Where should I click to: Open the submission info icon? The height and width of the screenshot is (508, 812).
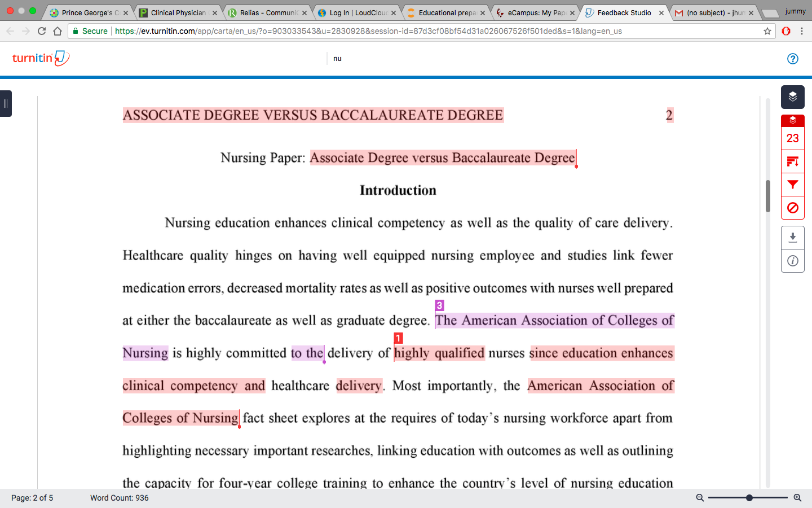(x=792, y=261)
